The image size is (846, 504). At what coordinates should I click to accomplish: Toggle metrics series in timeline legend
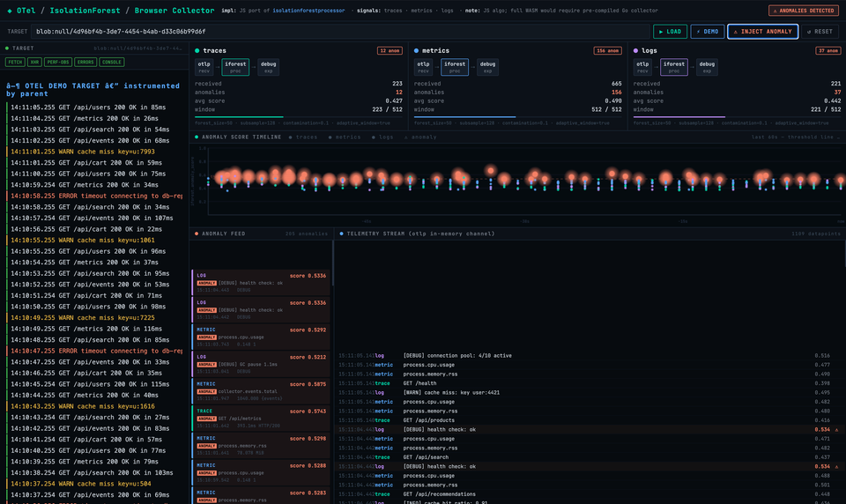tap(345, 137)
